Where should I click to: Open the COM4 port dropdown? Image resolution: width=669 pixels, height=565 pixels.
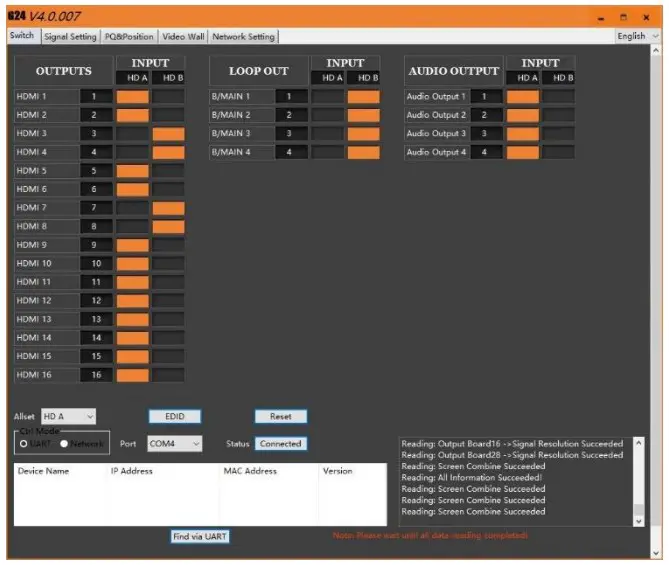coord(175,443)
